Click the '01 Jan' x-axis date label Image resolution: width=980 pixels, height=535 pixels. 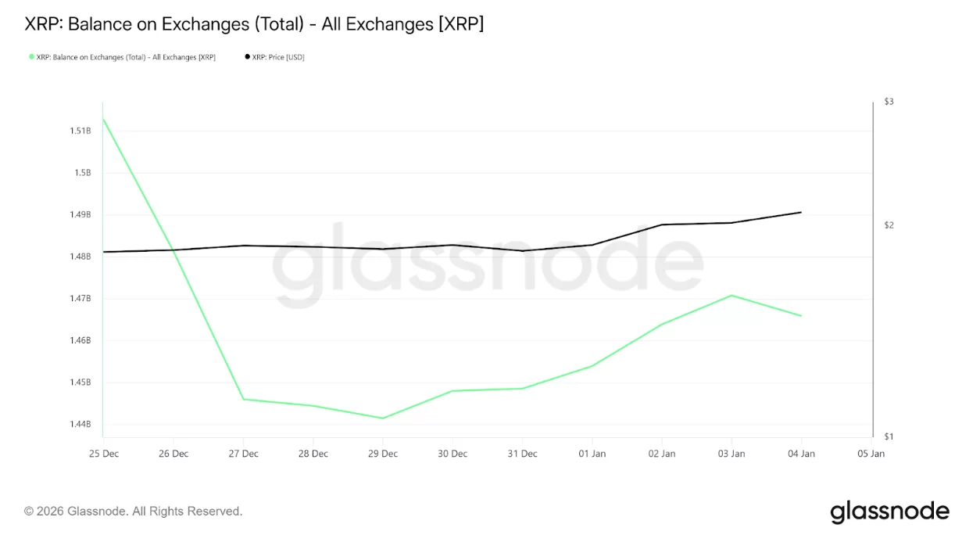pyautogui.click(x=592, y=454)
